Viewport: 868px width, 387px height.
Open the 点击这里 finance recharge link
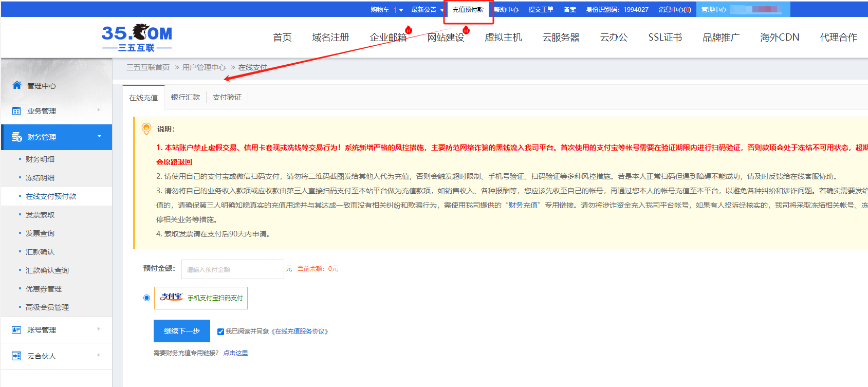[235, 353]
